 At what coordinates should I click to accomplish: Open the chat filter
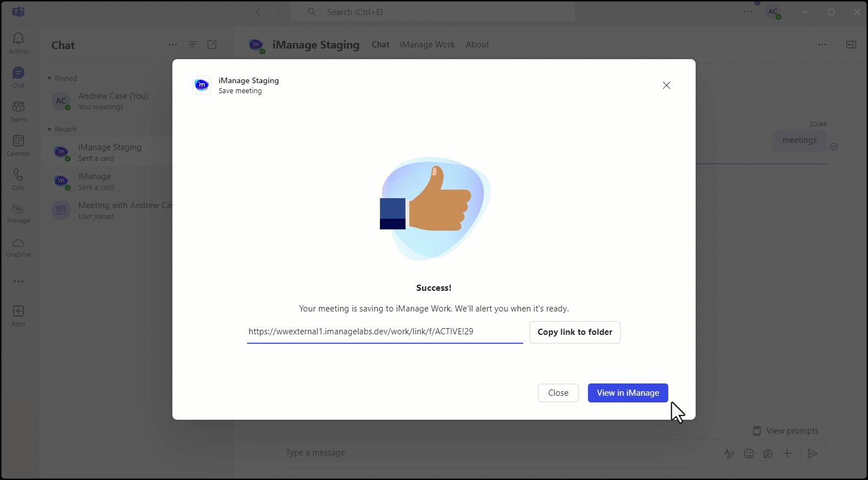point(192,45)
